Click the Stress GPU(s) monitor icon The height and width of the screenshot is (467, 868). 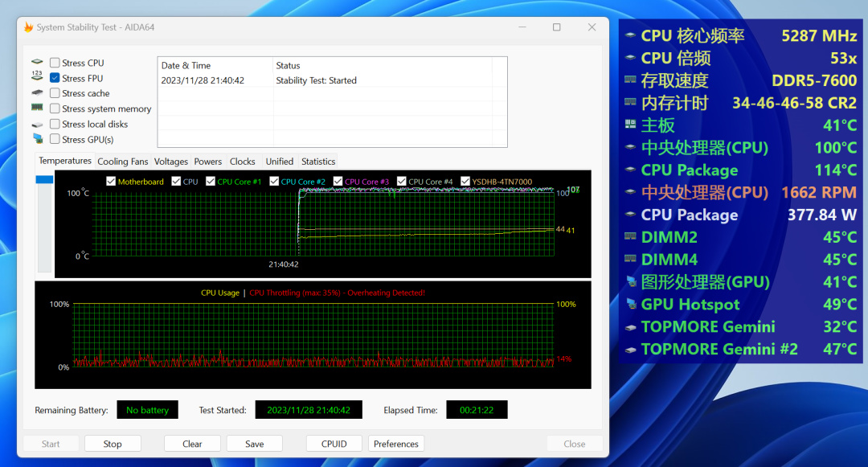38,138
